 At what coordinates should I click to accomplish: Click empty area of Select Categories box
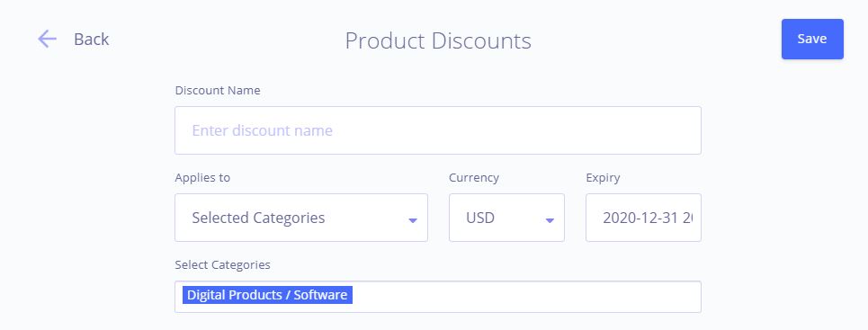point(526,297)
